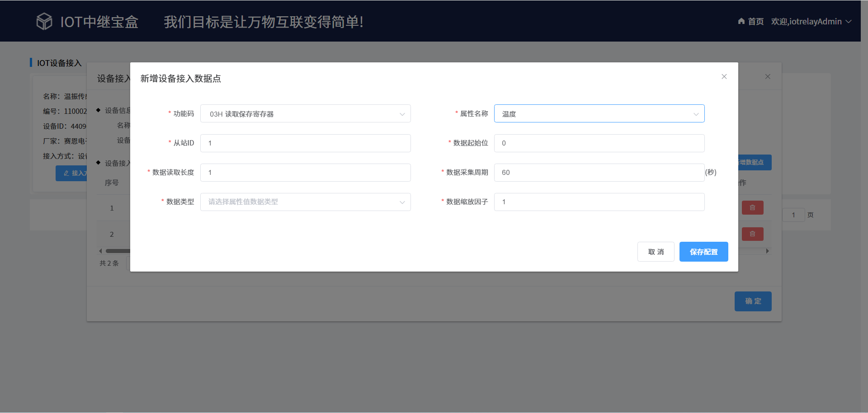Open the iotrelayAdmin user menu

[811, 22]
